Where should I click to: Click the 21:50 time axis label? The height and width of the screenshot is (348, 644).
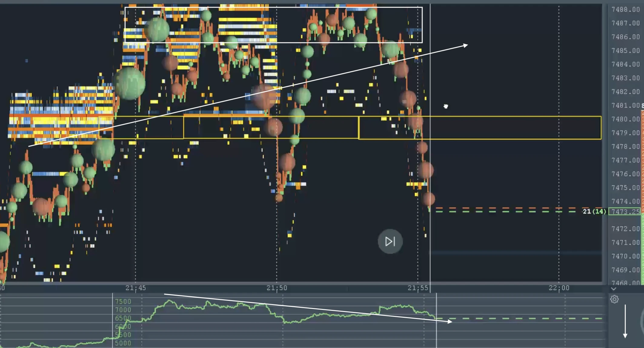(x=277, y=288)
